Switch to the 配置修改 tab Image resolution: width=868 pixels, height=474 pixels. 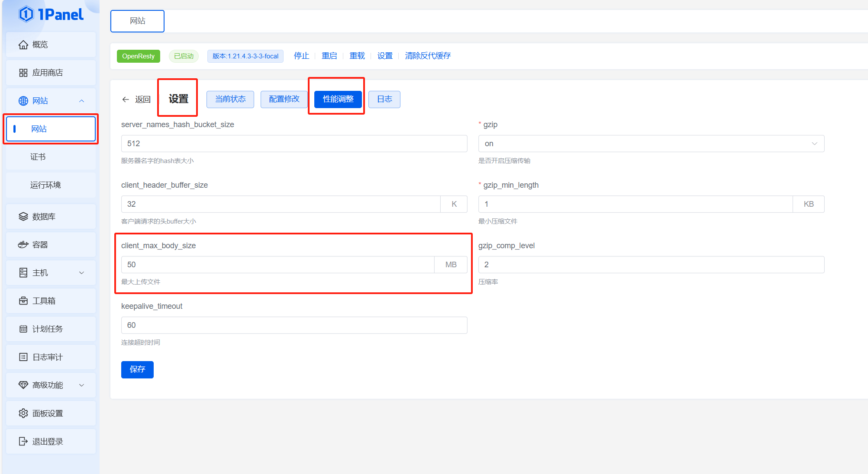(x=284, y=99)
